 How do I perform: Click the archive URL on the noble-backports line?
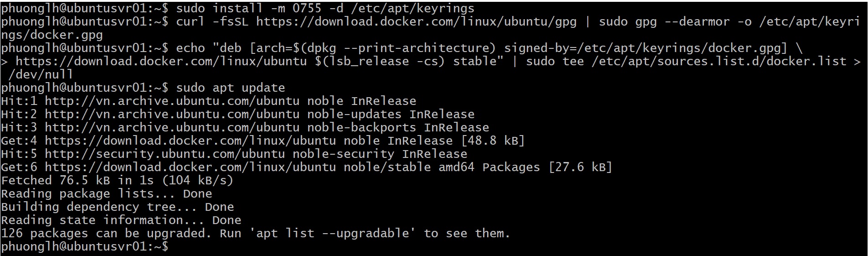(x=172, y=127)
